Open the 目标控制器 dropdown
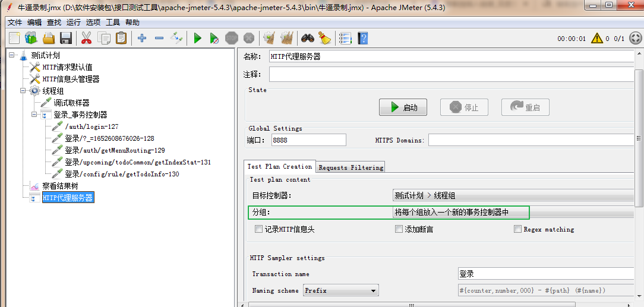The height and width of the screenshot is (307, 644). pyautogui.click(x=513, y=196)
